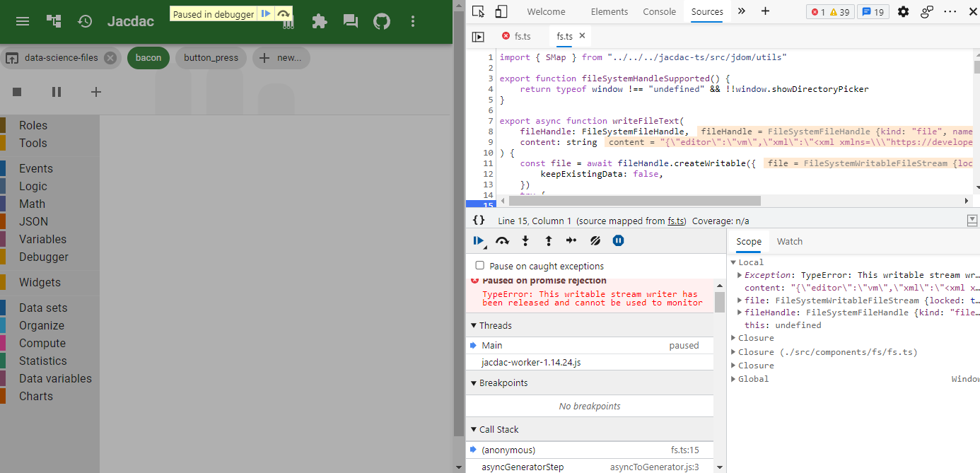The height and width of the screenshot is (473, 980).
Task: Open the GitHub icon in the green header
Action: [381, 21]
